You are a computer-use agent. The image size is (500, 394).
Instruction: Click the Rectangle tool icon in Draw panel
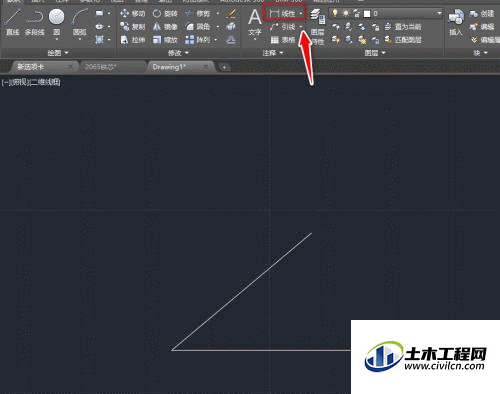click(x=99, y=13)
